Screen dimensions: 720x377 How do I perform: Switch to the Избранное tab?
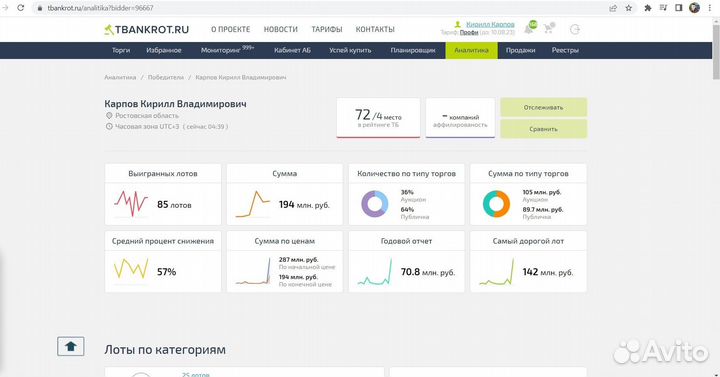(x=164, y=51)
